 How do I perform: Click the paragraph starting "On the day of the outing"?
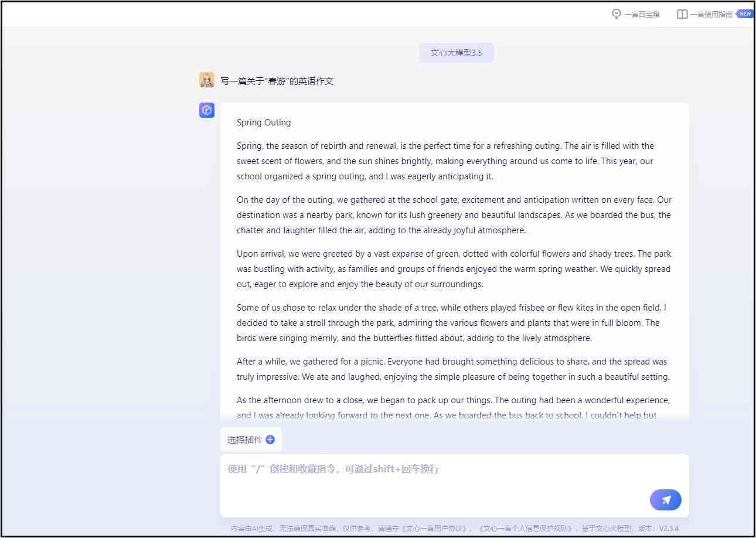pyautogui.click(x=454, y=215)
